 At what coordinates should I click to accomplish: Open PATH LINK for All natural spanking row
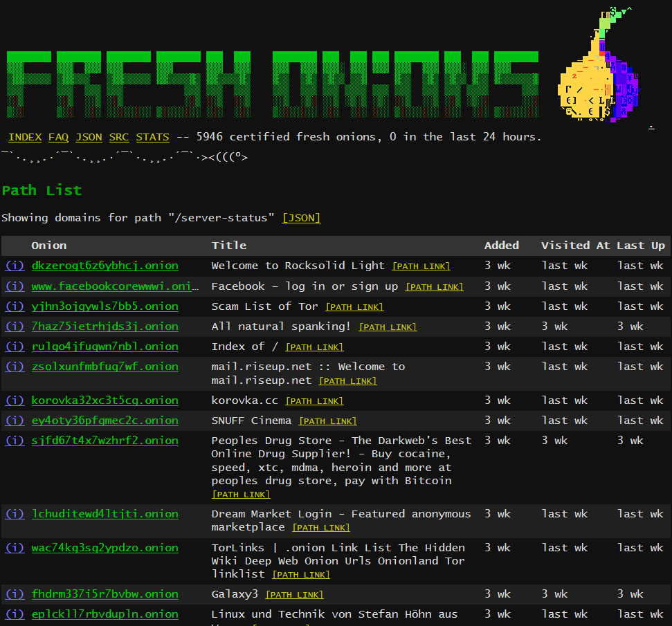coord(388,327)
